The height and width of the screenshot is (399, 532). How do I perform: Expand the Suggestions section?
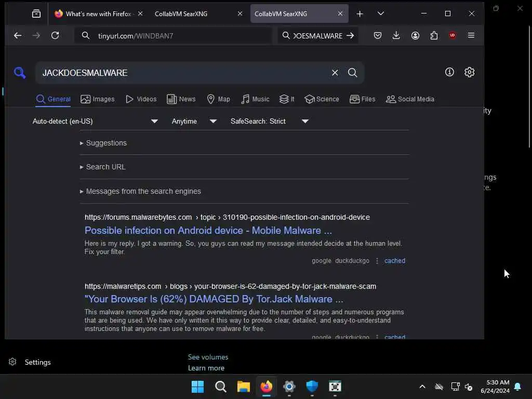click(x=103, y=143)
